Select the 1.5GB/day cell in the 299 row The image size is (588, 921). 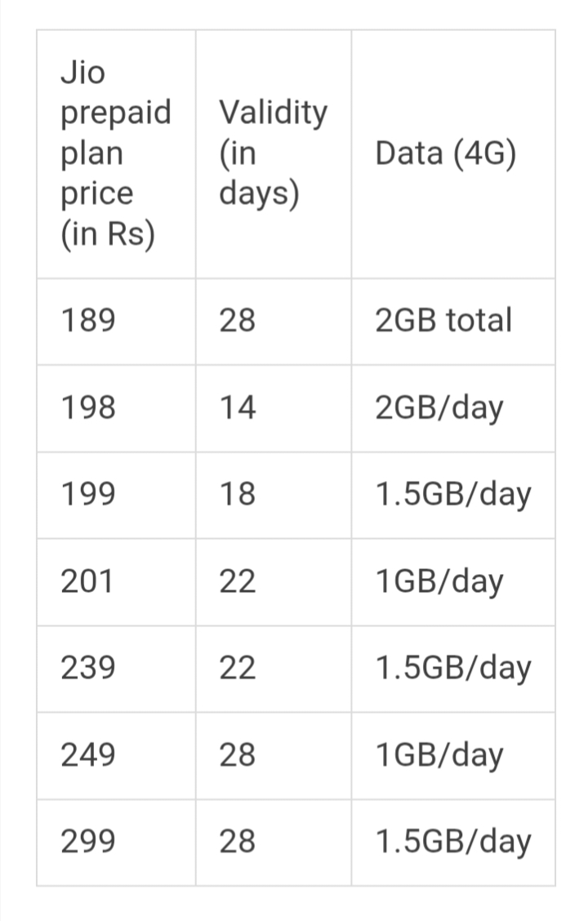pyautogui.click(x=452, y=842)
